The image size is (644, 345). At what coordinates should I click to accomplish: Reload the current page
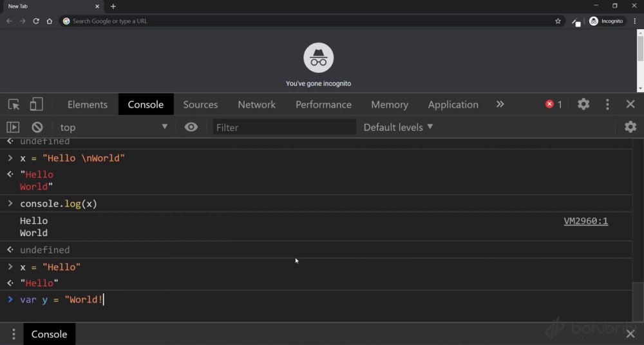(36, 21)
